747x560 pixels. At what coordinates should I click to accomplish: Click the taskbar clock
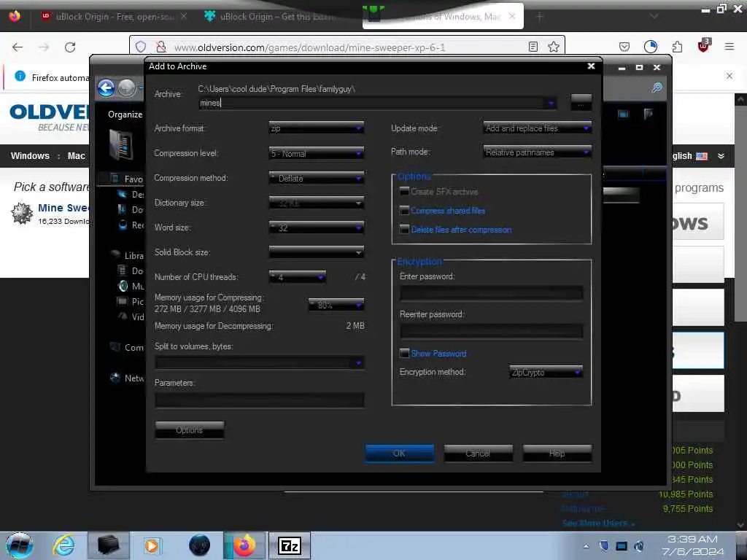692,545
